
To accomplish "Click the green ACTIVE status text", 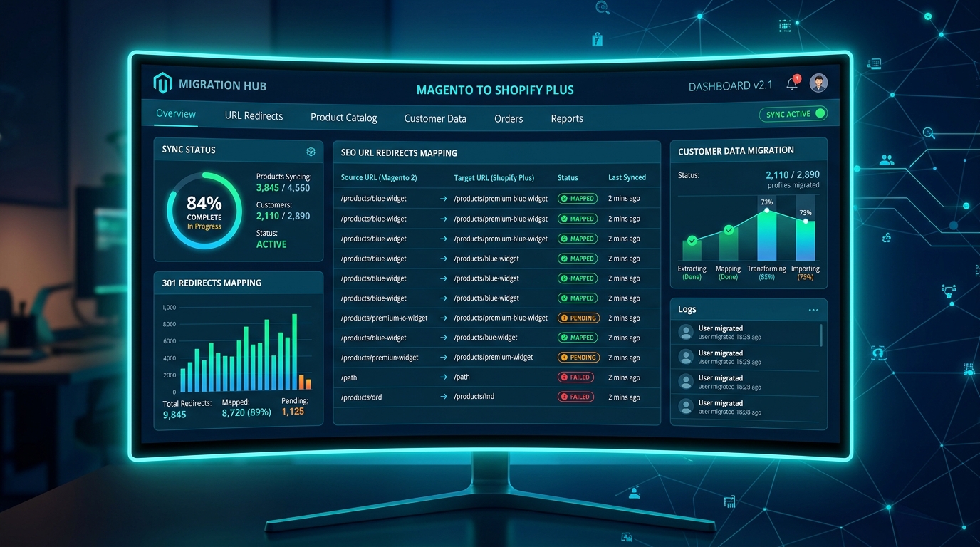I will 271,244.
